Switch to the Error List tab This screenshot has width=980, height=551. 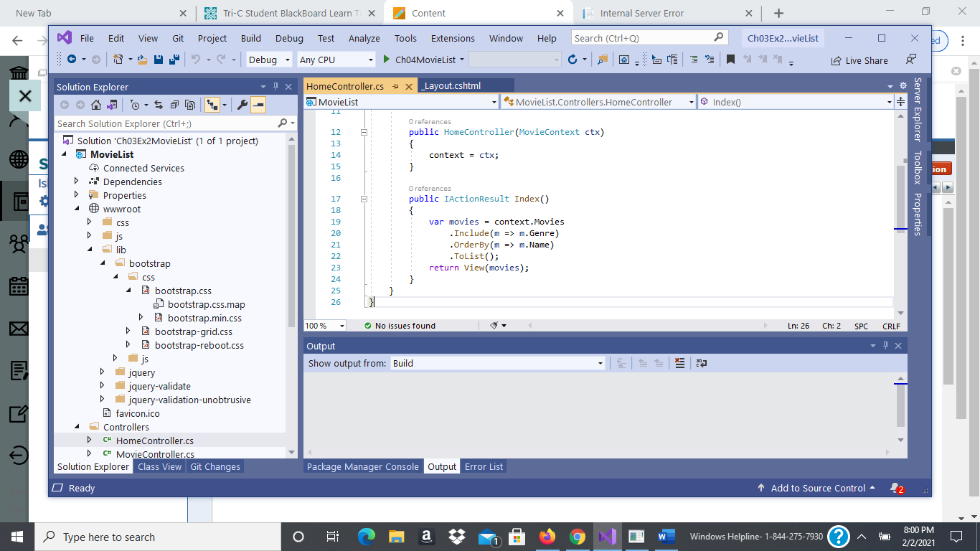pyautogui.click(x=484, y=466)
